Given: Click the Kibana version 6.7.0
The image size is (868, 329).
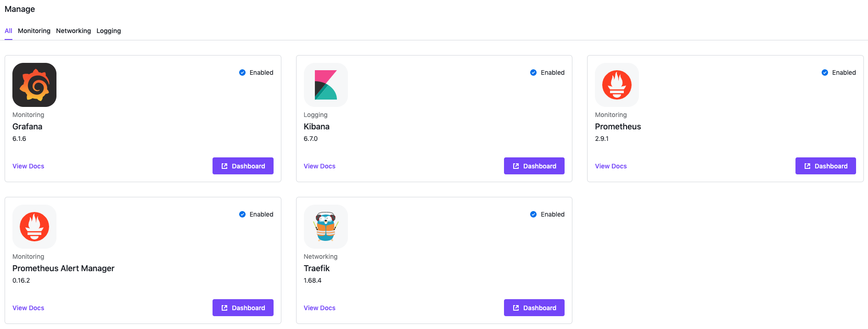Looking at the screenshot, I should point(311,139).
